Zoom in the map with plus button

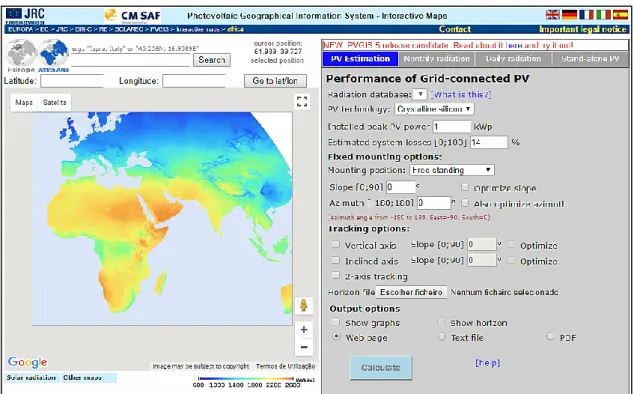pos(304,329)
